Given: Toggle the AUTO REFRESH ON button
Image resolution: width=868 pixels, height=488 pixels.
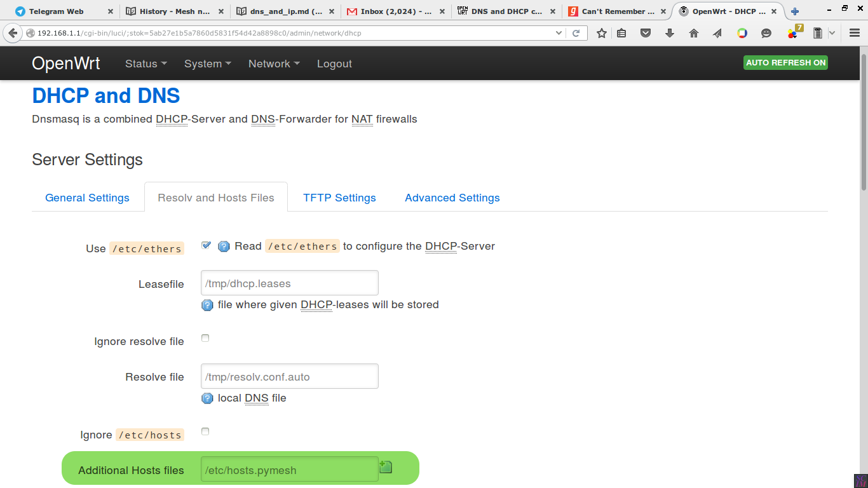Looking at the screenshot, I should (x=785, y=62).
